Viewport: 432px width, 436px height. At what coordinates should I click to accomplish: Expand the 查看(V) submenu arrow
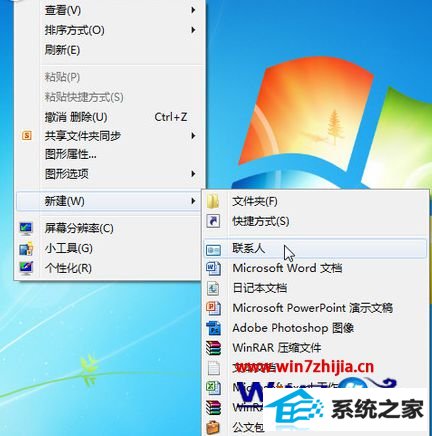pos(193,10)
